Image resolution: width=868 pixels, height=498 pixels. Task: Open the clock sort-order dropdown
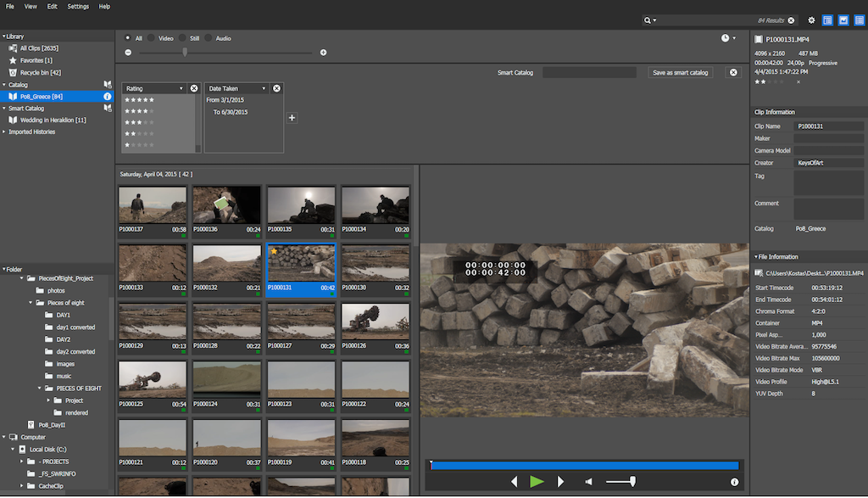point(728,38)
